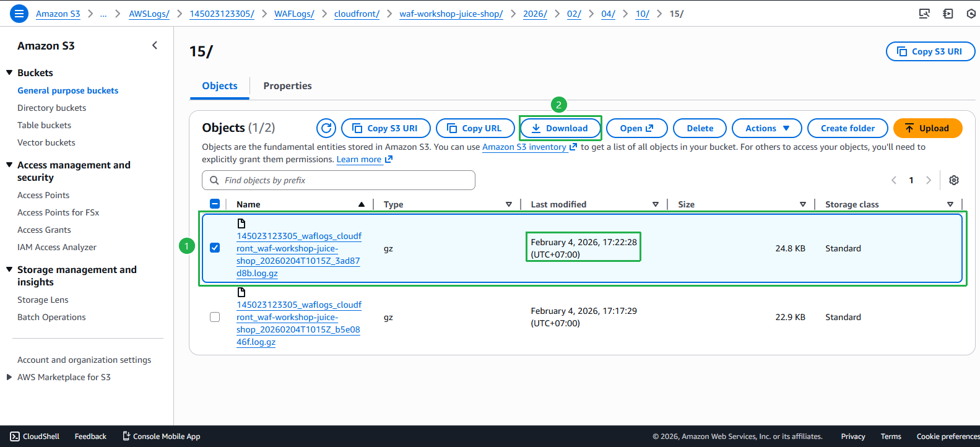Click the file icon of b5e0846f log

tap(241, 292)
